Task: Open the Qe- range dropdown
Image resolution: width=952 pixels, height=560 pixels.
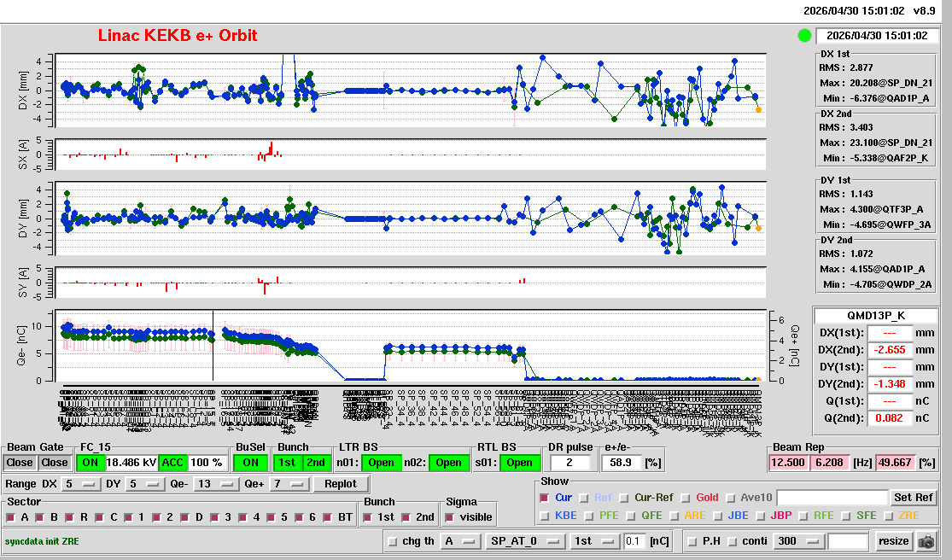Action: (x=213, y=484)
